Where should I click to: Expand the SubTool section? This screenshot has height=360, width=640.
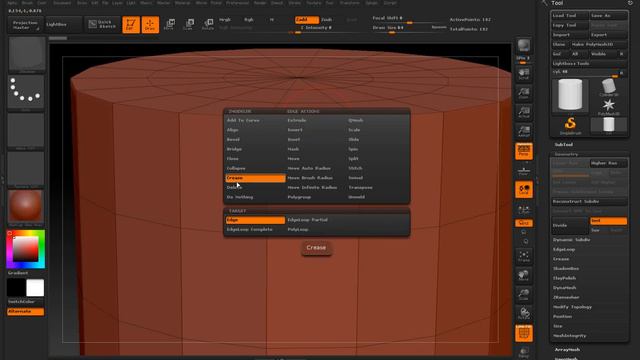pyautogui.click(x=563, y=144)
